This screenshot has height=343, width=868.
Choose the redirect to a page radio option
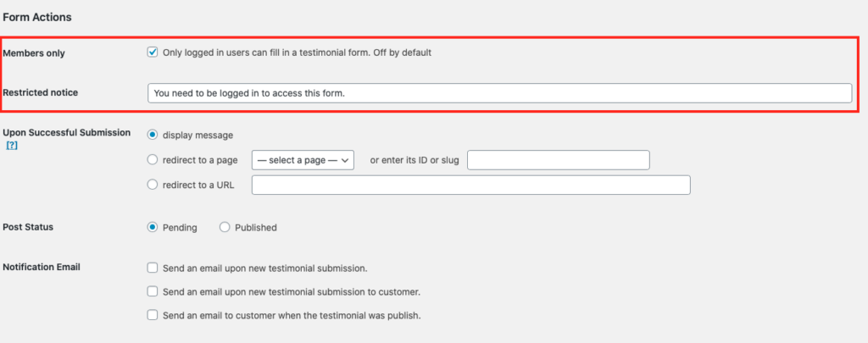(153, 160)
